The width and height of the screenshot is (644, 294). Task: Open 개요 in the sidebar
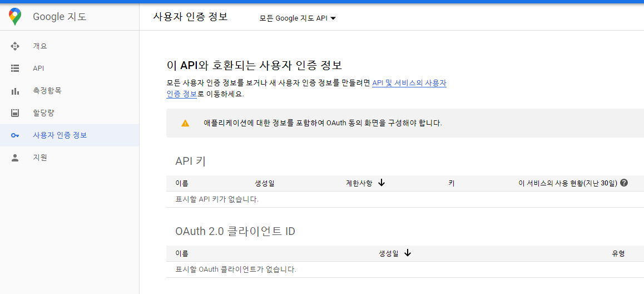(x=70, y=46)
